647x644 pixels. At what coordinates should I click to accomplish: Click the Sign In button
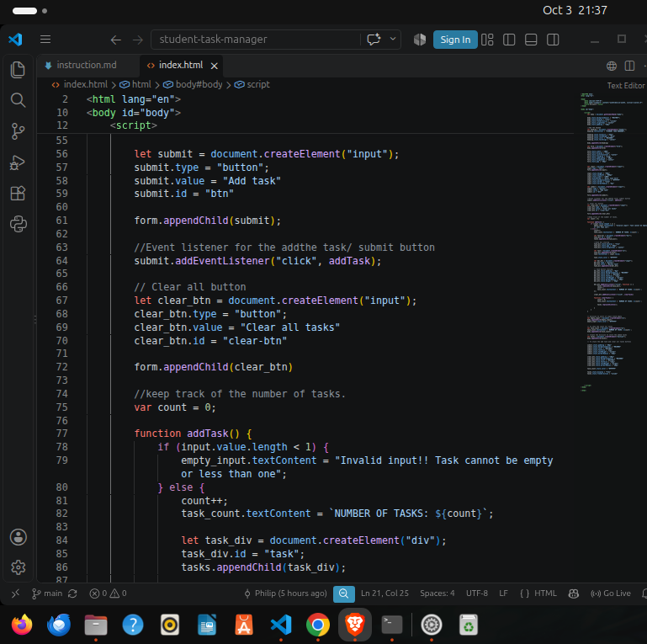pos(455,40)
